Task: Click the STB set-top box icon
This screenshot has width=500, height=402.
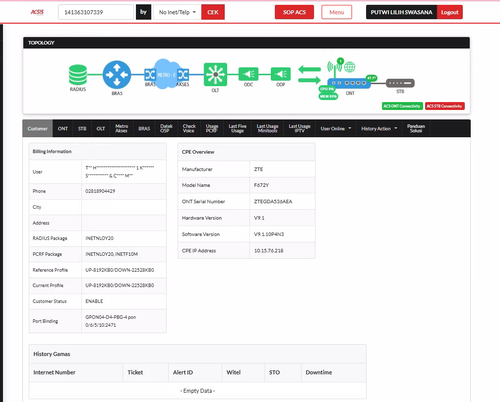Action: point(400,83)
